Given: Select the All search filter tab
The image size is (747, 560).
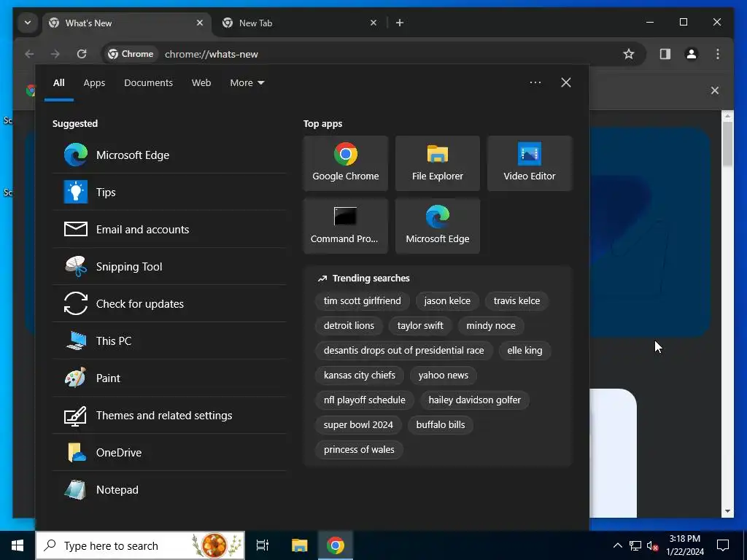Looking at the screenshot, I should tap(58, 83).
